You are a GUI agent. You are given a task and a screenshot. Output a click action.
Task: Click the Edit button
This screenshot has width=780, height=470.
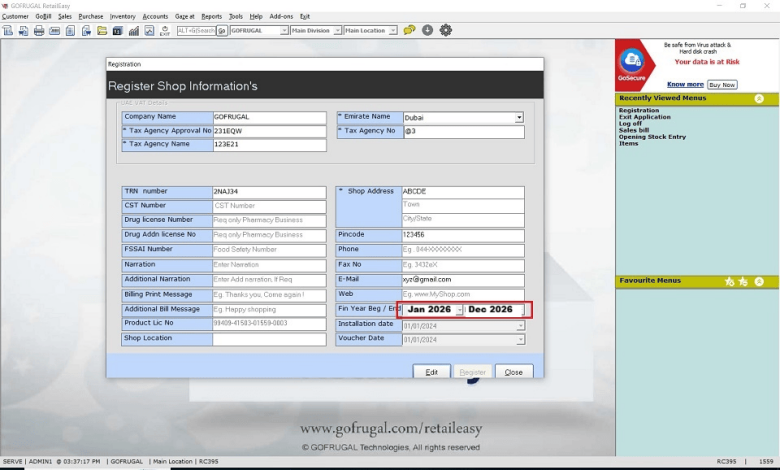coord(431,372)
